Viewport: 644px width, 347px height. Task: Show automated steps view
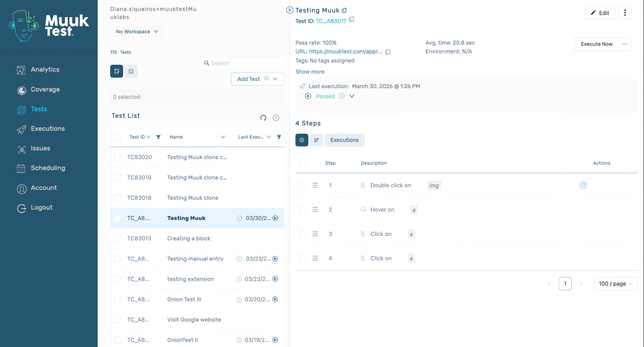click(x=302, y=140)
